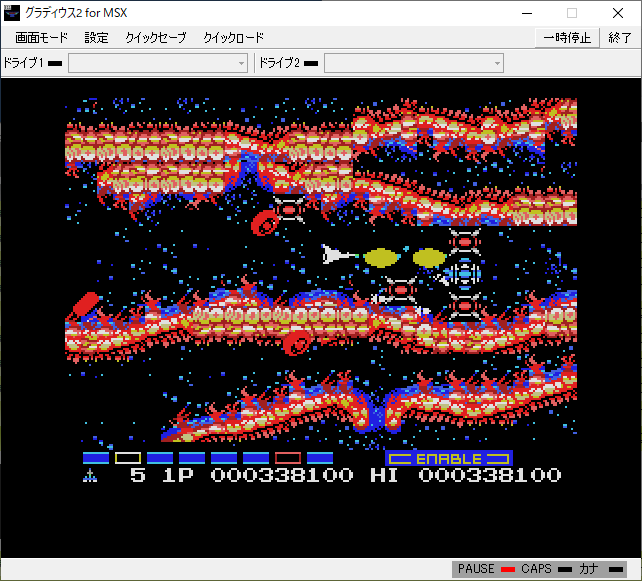
Task: Click the 一時停止 pause button
Action: click(567, 38)
